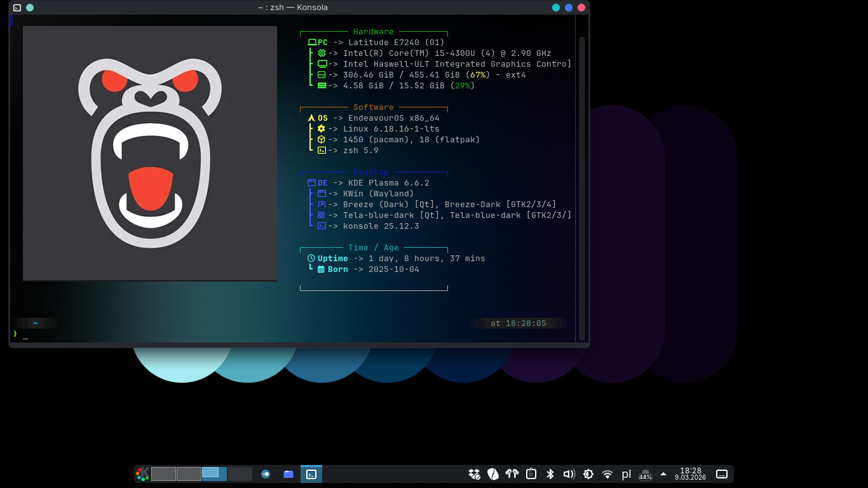Open the earbuds tray icon
868x488 pixels.
[x=512, y=474]
